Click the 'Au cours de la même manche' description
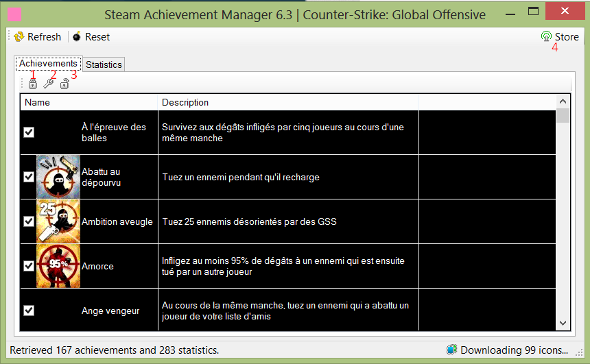Viewport: 590px width, 364px height. (x=285, y=311)
